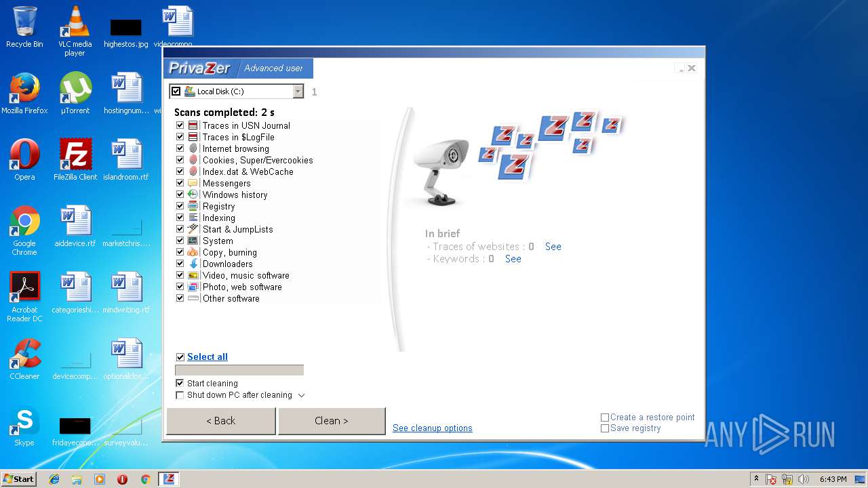Click the Internet browsing icon
The image size is (868, 488).
193,148
